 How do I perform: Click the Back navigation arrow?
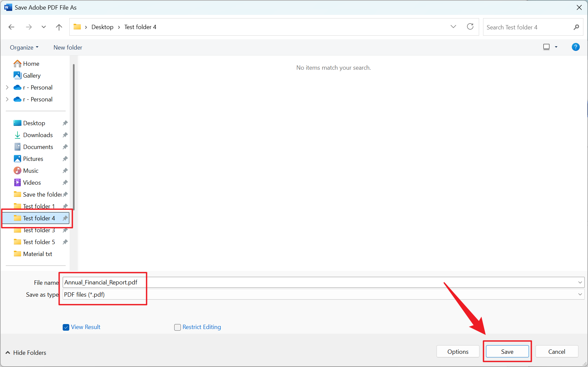[12, 27]
